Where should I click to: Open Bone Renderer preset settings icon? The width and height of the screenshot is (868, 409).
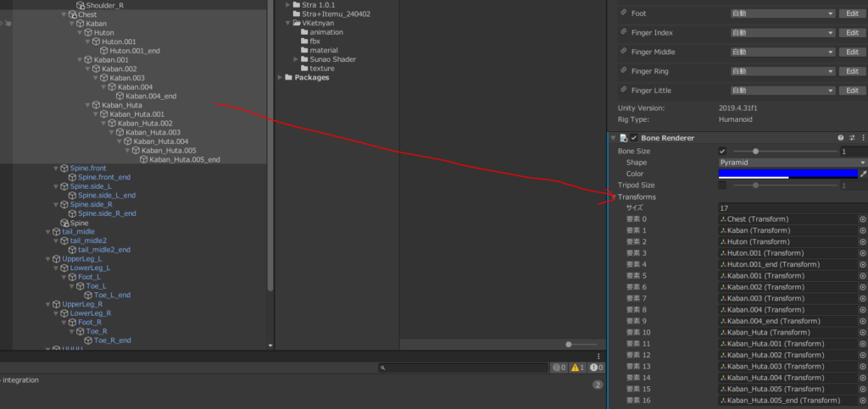tap(852, 137)
